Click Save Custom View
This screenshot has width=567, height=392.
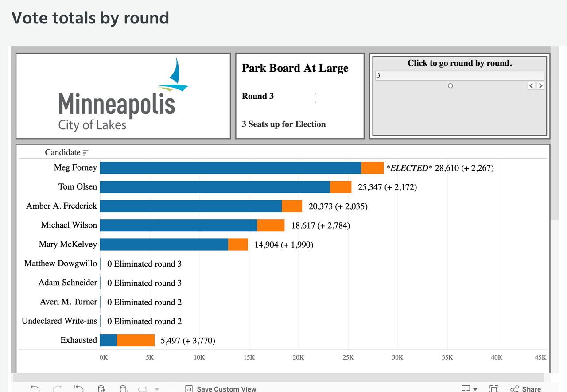click(x=221, y=389)
